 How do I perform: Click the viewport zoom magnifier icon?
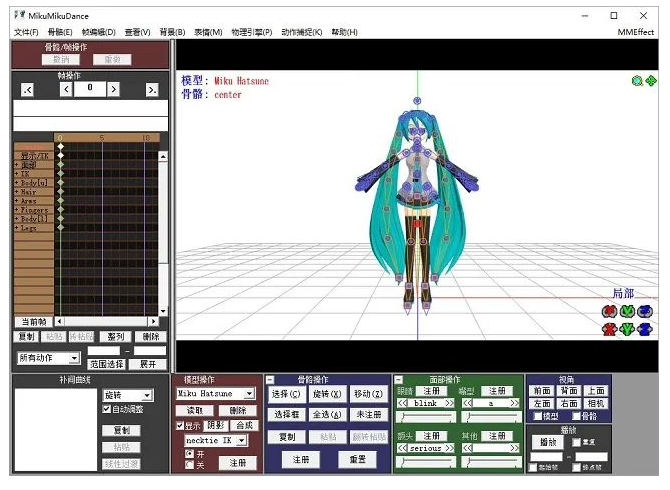point(637,81)
